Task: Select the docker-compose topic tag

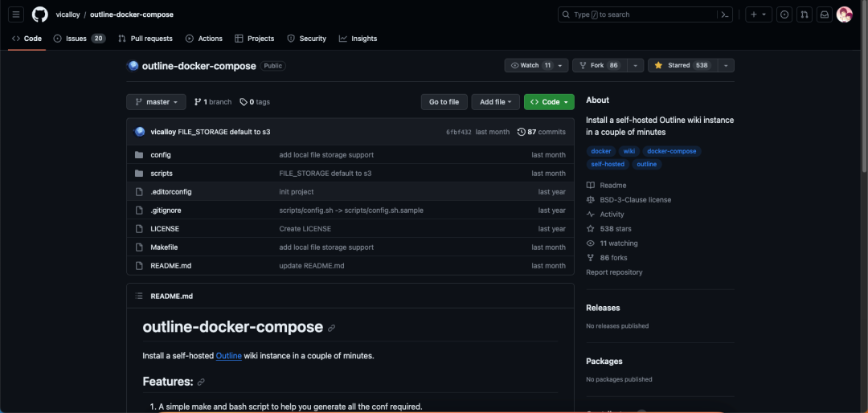Action: pos(671,151)
